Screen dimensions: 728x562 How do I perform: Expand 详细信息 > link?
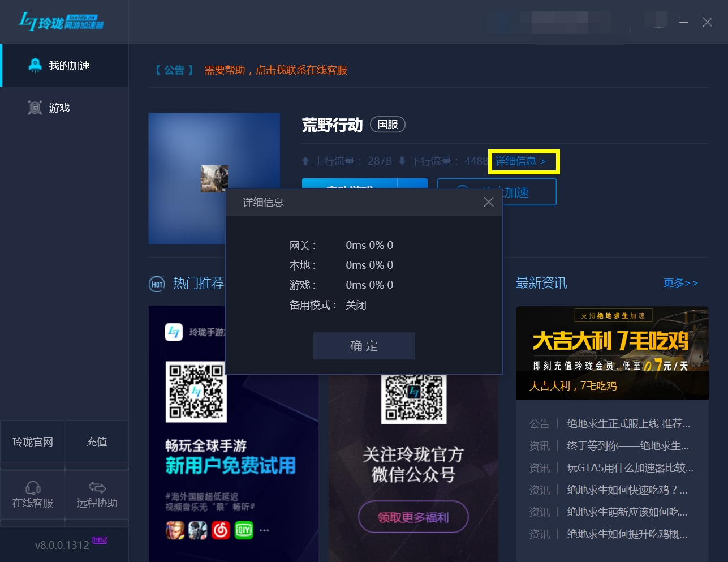pos(520,162)
